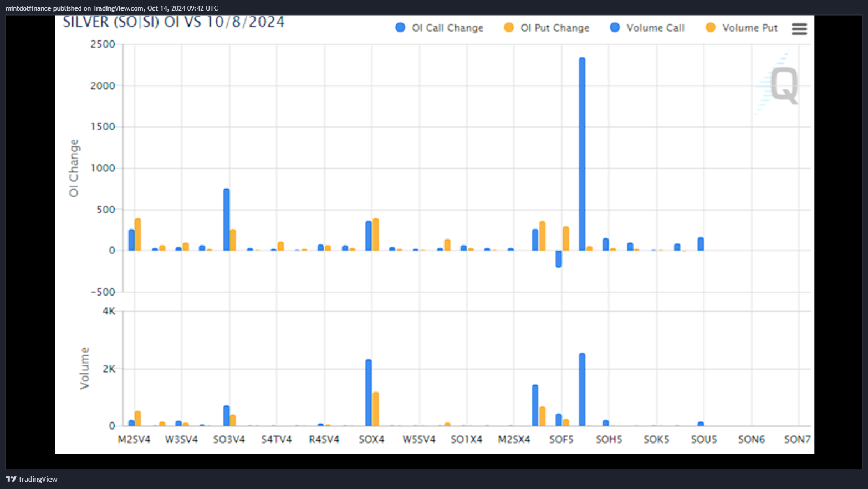Click the tallest OI call change bar

(582, 154)
